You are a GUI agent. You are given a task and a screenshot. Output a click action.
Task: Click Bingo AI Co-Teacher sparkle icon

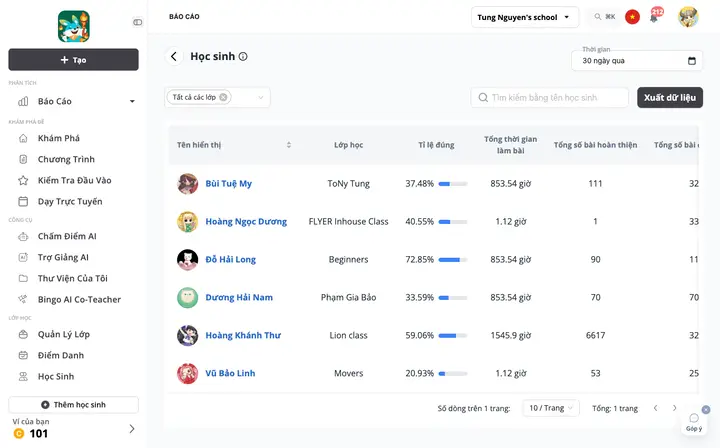click(22, 299)
